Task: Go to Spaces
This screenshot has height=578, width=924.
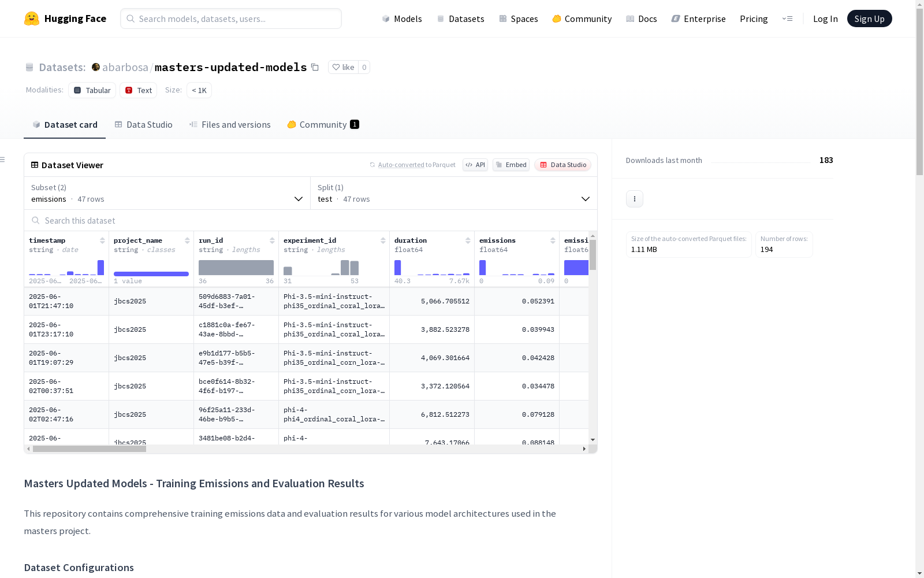Action: point(519,18)
